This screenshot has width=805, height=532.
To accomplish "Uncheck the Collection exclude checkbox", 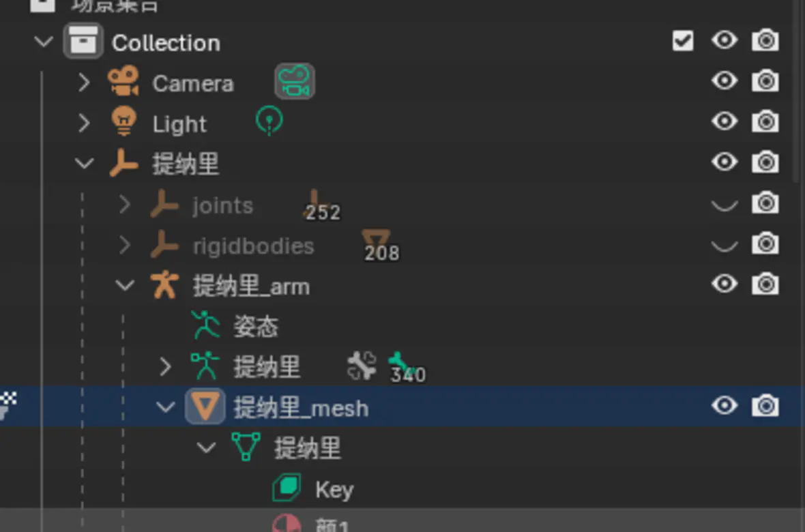I will click(x=683, y=42).
